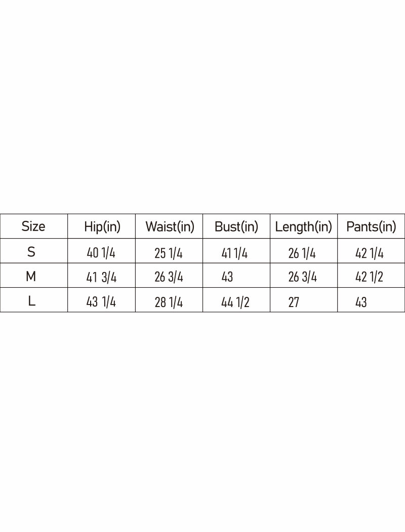Click the 43 1/4 hip measurement
This screenshot has width=405, height=532.
pos(101,302)
